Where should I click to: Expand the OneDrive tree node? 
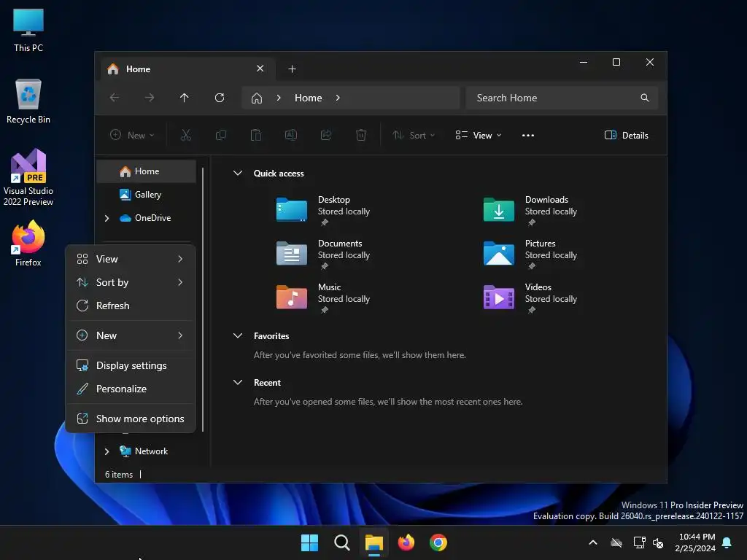point(107,218)
